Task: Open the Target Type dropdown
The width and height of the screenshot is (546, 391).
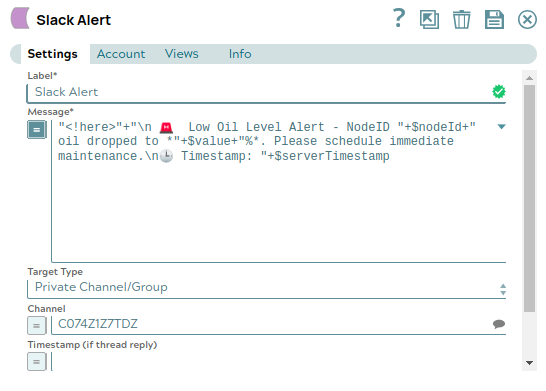Action: click(266, 288)
